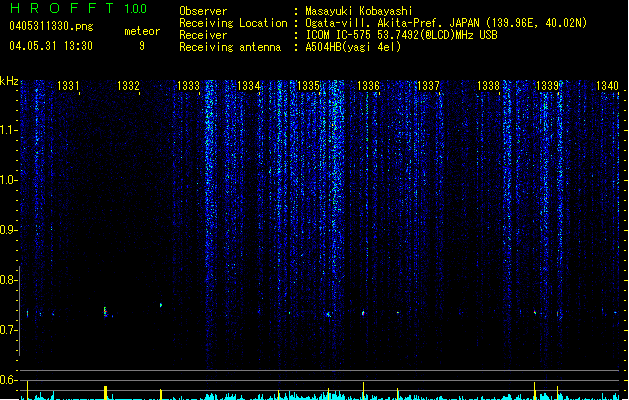
Task: Click the 1333 time axis label
Action: point(188,85)
